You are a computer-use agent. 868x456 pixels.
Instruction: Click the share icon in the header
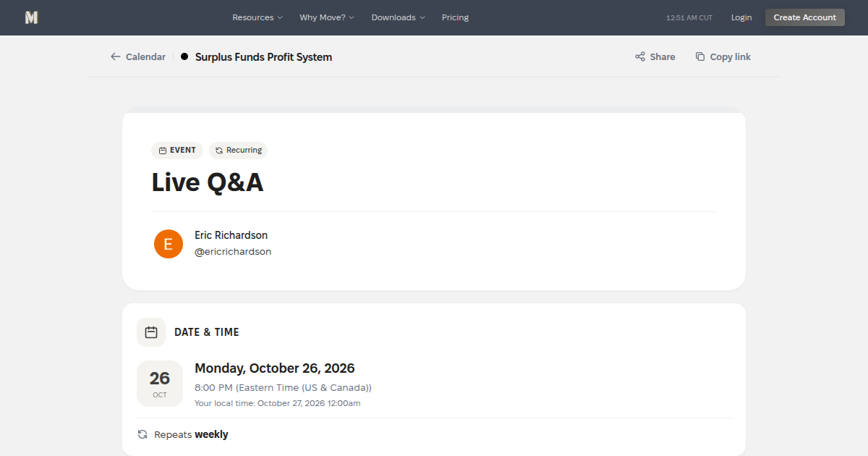640,56
